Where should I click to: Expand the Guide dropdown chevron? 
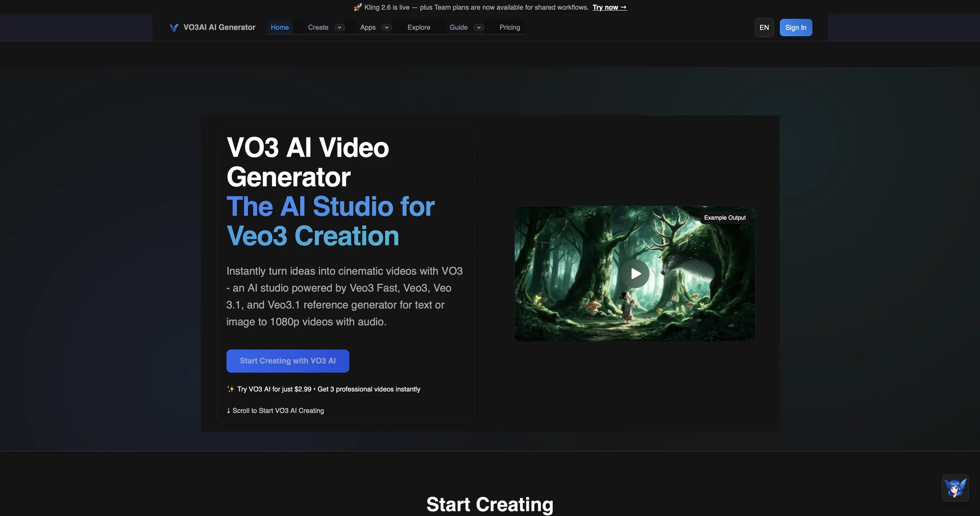[479, 28]
